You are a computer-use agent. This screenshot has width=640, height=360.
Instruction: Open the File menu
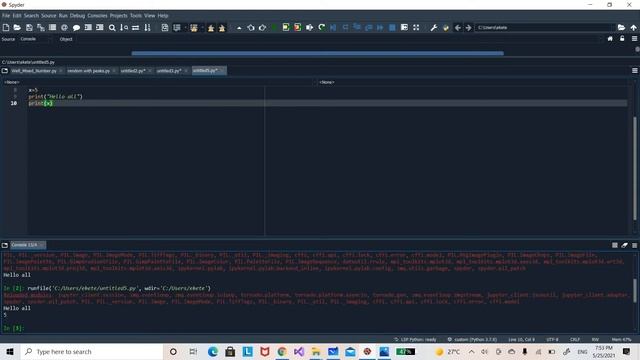pyautogui.click(x=6, y=16)
